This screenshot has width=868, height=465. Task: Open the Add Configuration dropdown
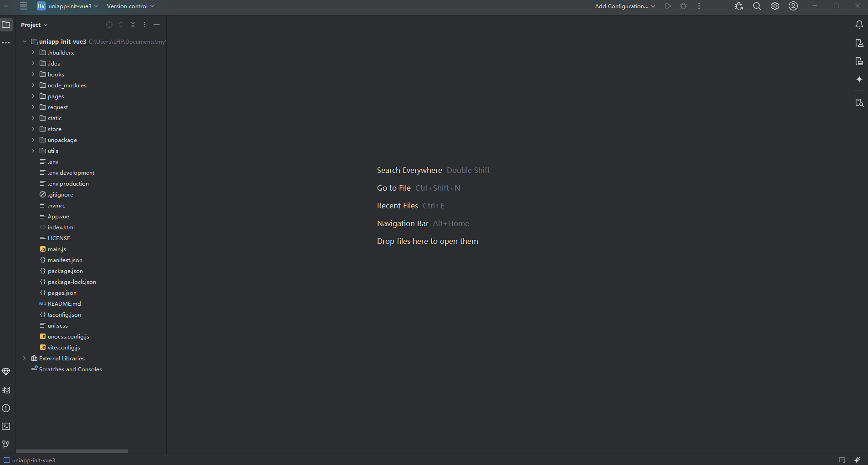625,6
